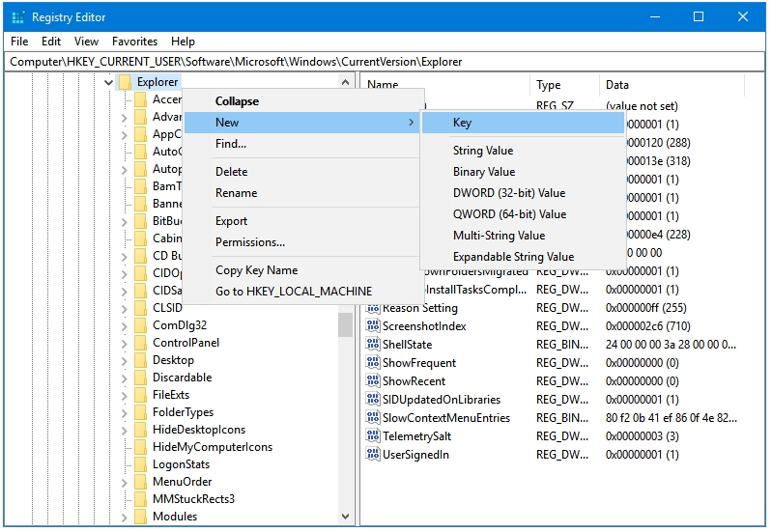Click the Desktop folder icon

(141, 360)
